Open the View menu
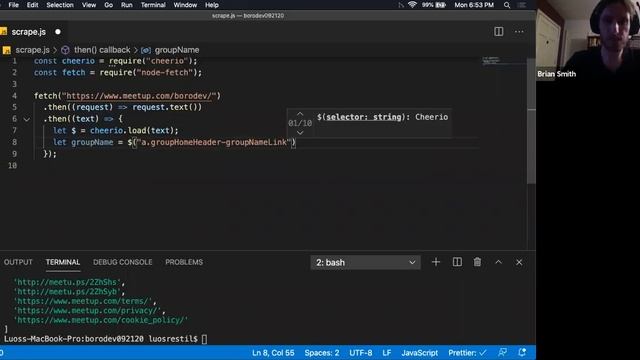The image size is (640, 360). pyautogui.click(x=89, y=5)
